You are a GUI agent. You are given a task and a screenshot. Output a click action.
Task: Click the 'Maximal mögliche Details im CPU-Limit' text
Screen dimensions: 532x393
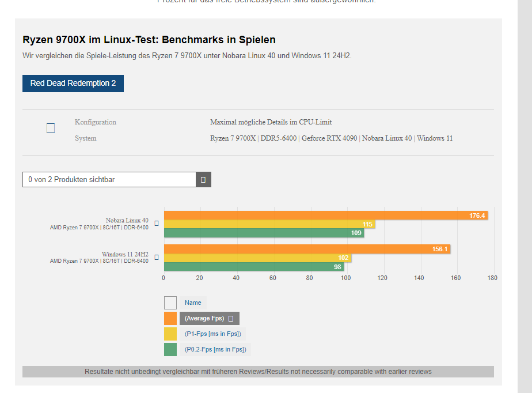[271, 122]
